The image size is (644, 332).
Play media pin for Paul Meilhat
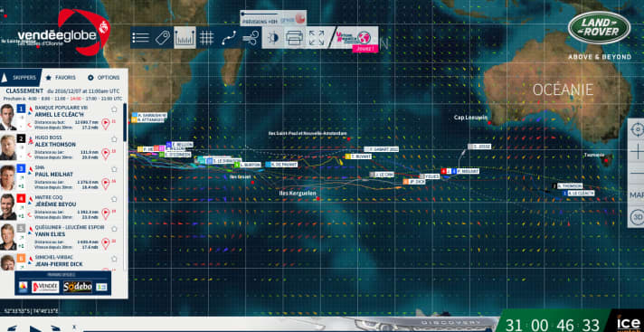point(106,184)
